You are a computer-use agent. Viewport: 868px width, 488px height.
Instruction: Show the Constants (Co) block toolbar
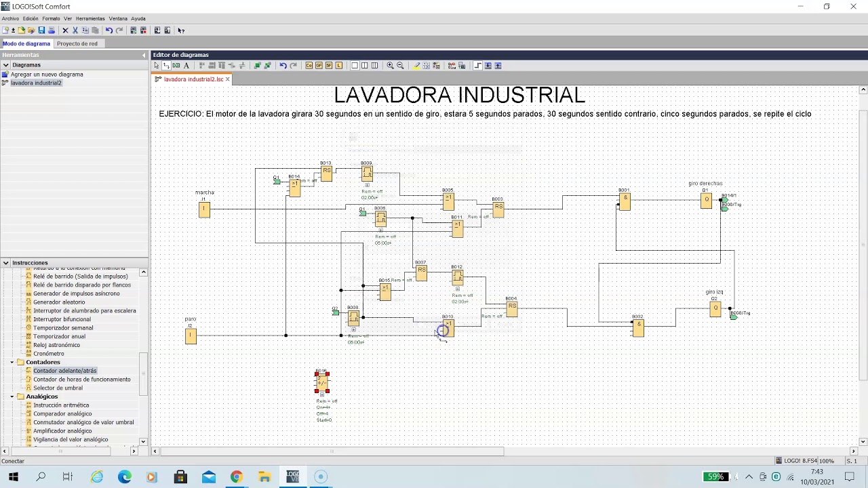tap(309, 66)
